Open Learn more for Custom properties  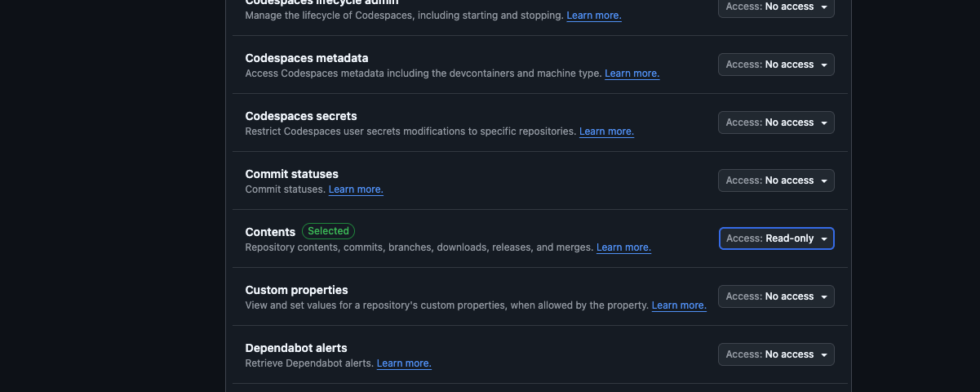coord(679,305)
